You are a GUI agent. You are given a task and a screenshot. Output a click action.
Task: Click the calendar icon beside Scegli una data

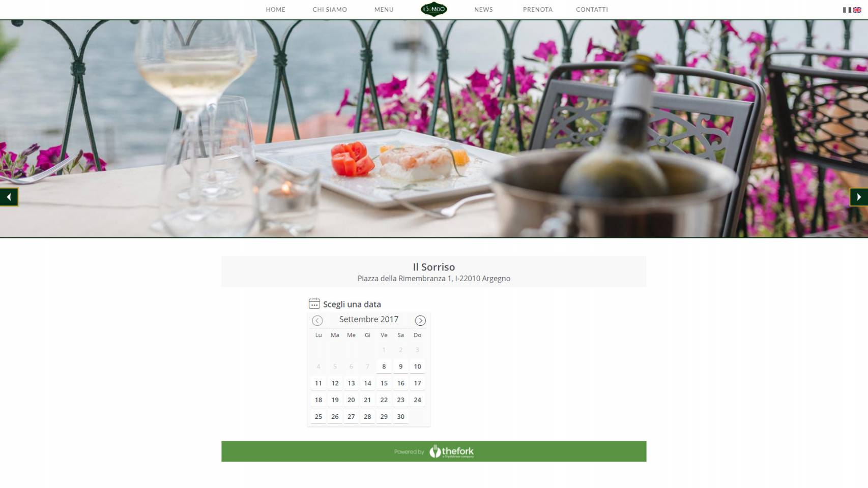314,303
